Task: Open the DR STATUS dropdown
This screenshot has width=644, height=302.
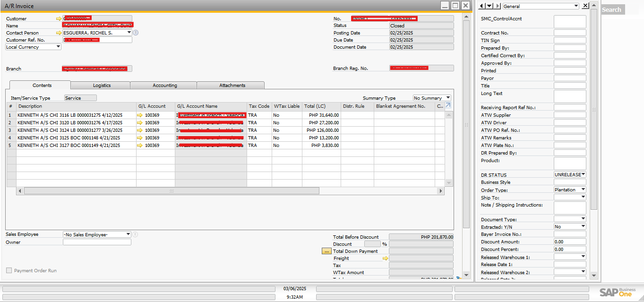Action: pyautogui.click(x=584, y=175)
